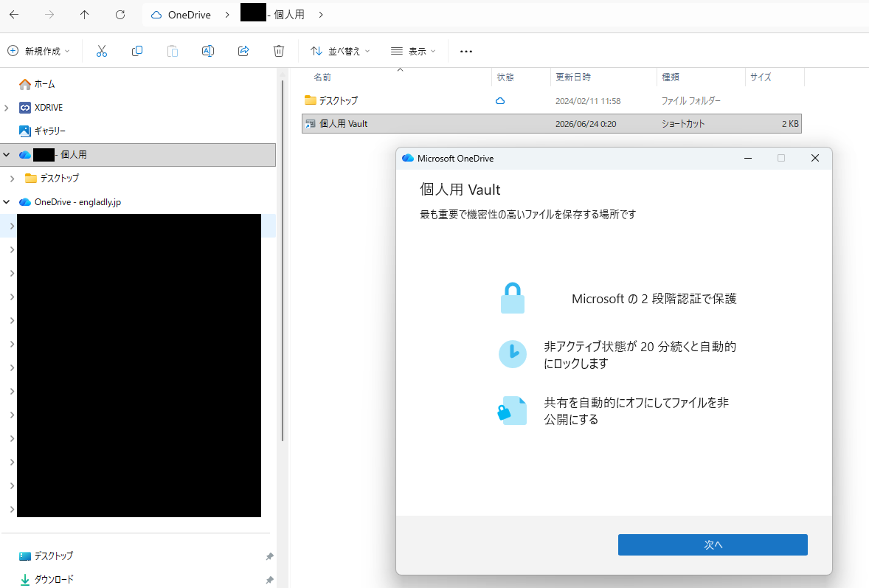Select pinned デスクトップ quick access item
Viewport: 869px width, 588px height.
click(53, 556)
